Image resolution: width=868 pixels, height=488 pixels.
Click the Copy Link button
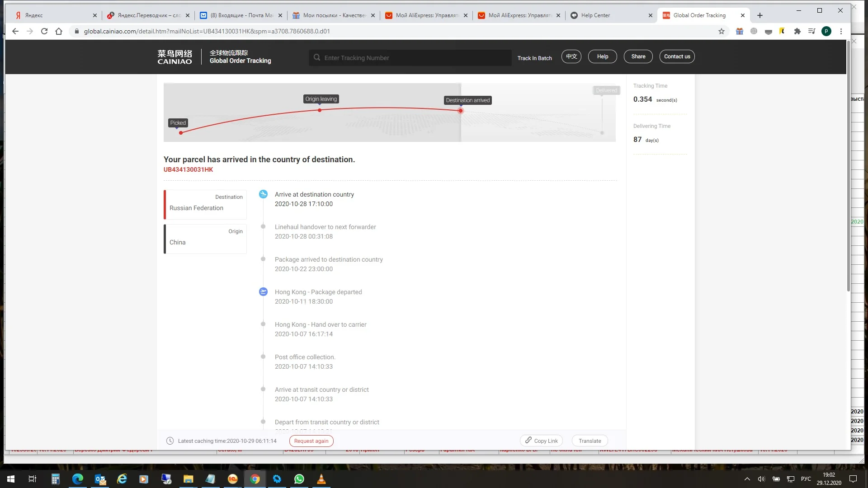(x=541, y=441)
